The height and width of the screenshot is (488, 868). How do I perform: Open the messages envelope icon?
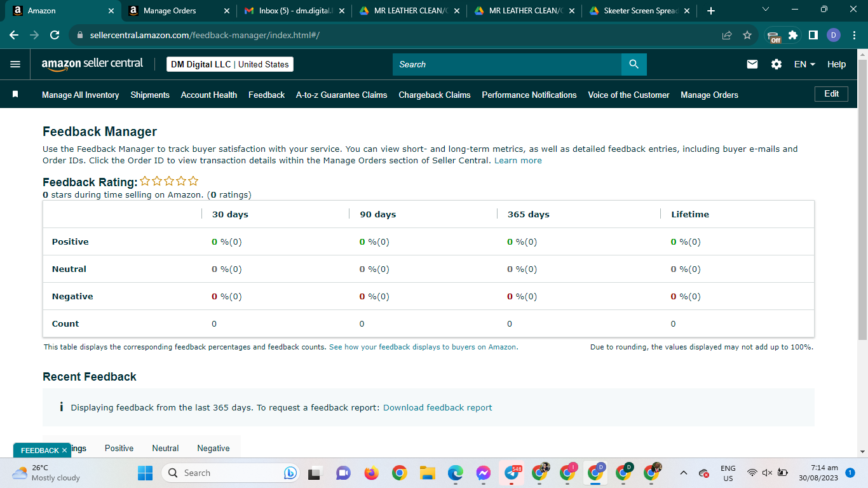[x=752, y=64]
